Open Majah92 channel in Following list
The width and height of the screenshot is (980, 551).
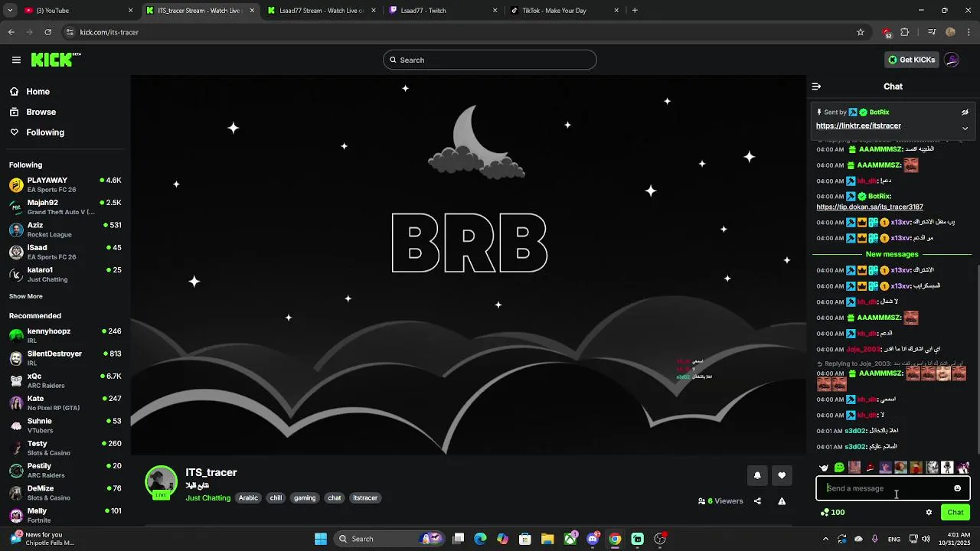(x=65, y=207)
